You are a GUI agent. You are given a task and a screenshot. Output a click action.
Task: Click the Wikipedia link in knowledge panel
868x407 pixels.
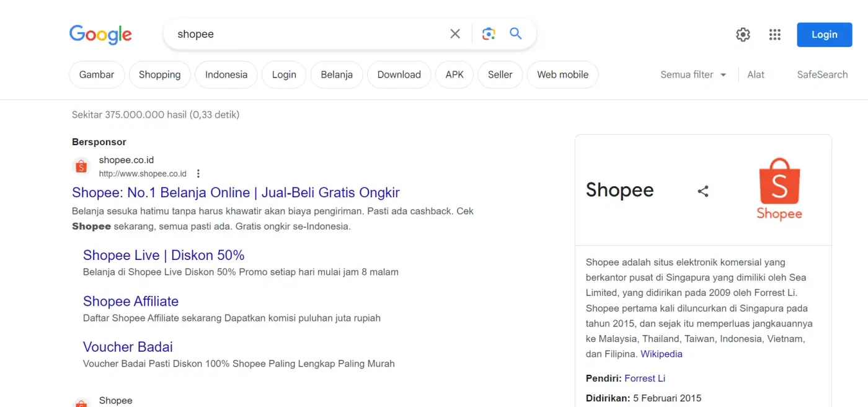coord(662,354)
